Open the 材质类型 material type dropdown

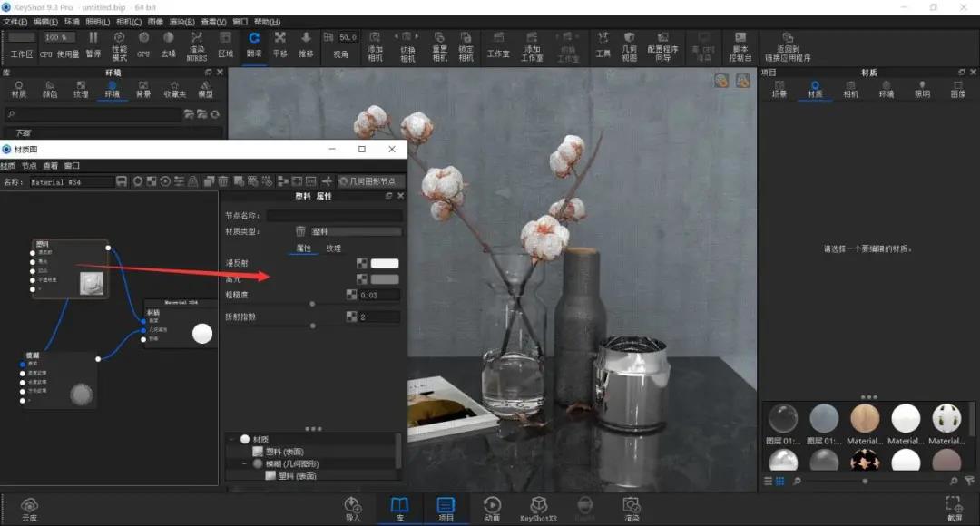point(357,231)
